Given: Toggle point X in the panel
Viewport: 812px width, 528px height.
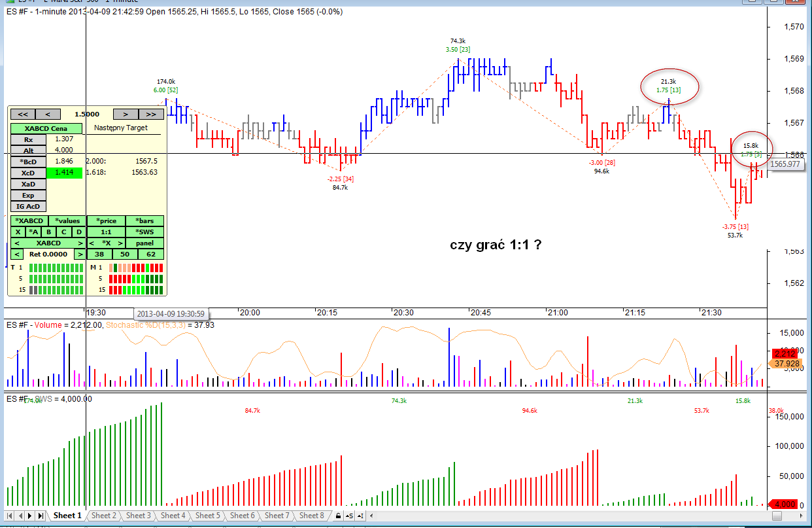Looking at the screenshot, I should [x=18, y=232].
